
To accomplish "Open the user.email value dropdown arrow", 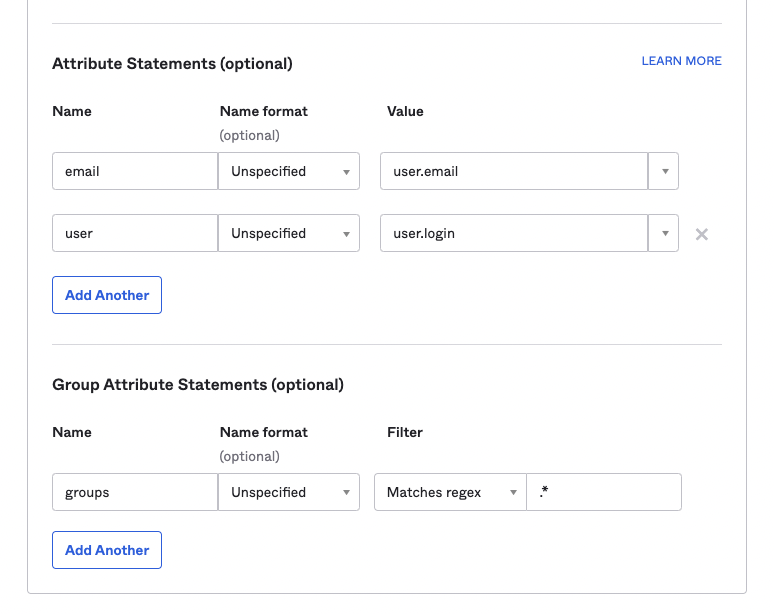I will [x=664, y=171].
